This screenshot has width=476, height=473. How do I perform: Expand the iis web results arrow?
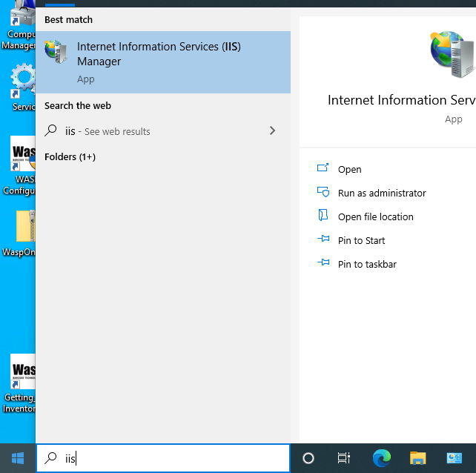click(x=272, y=130)
